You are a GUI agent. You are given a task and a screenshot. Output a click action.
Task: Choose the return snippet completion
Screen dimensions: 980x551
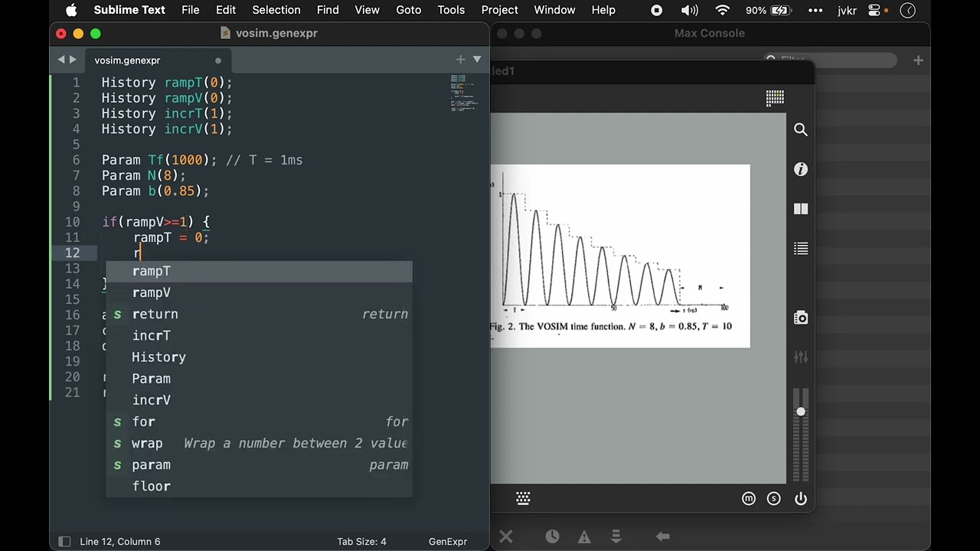click(259, 314)
